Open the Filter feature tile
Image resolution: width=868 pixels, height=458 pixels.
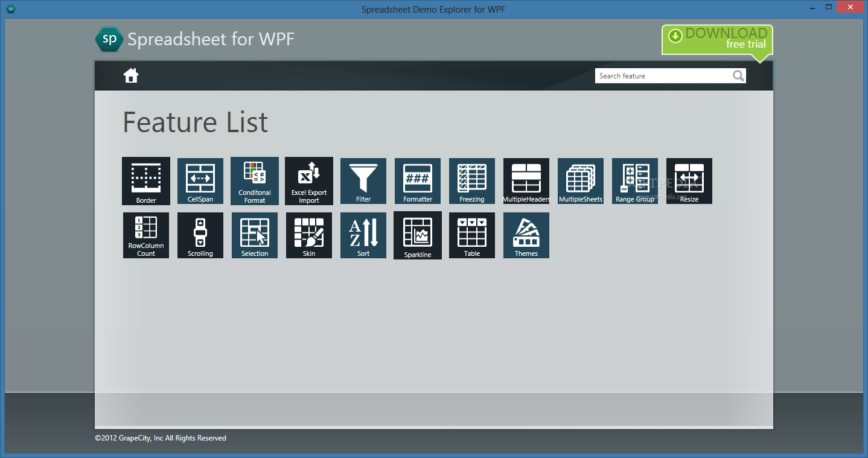(363, 181)
